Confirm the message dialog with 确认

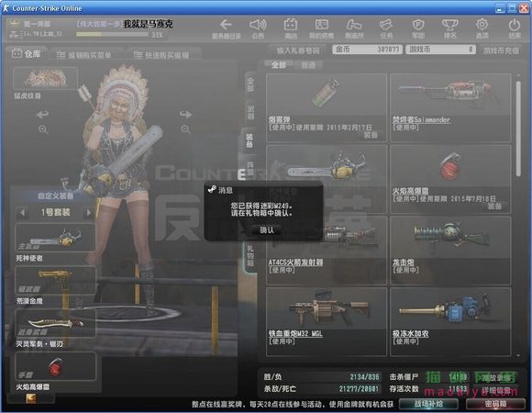pos(267,230)
